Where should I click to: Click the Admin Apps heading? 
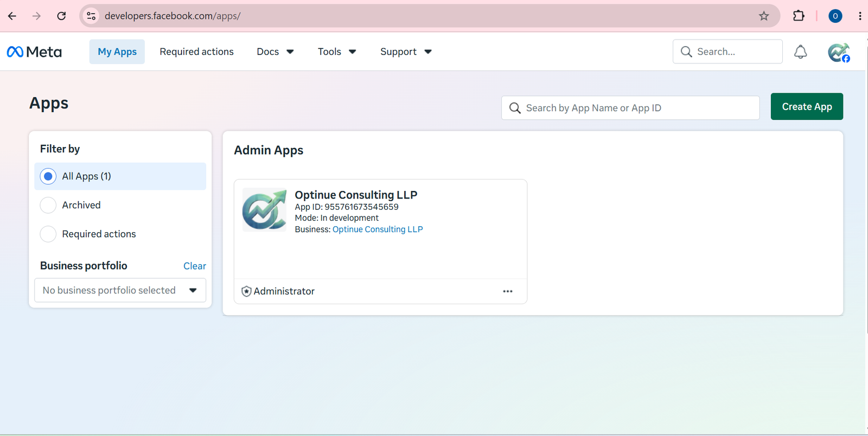[269, 150]
